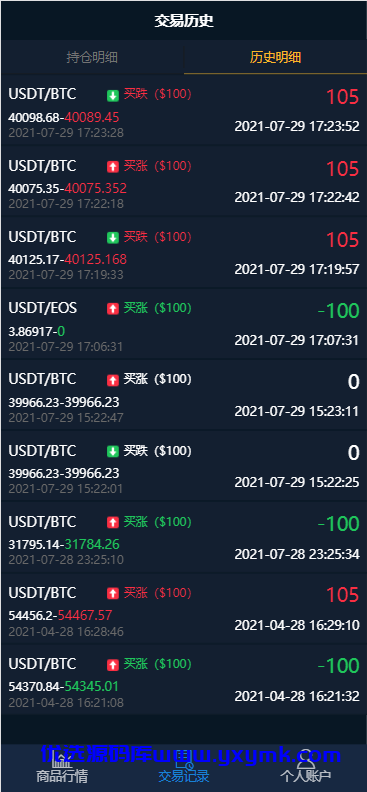Click red up-arrow icon on 16:21:32 trade
Image resolution: width=367 pixels, height=792 pixels.
[x=113, y=665]
